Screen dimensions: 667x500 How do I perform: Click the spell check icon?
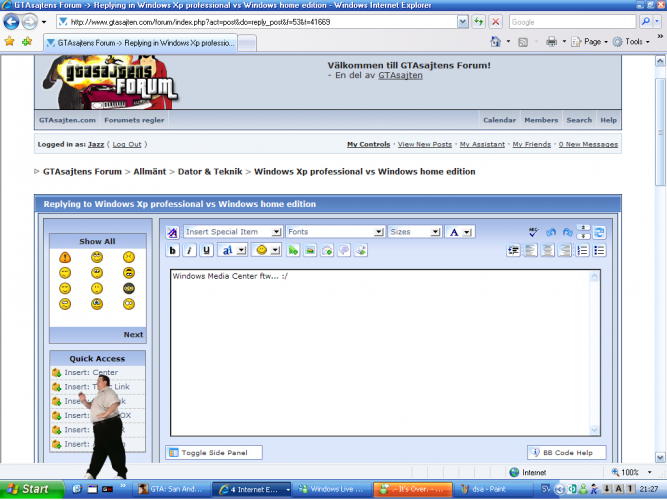coord(533,232)
